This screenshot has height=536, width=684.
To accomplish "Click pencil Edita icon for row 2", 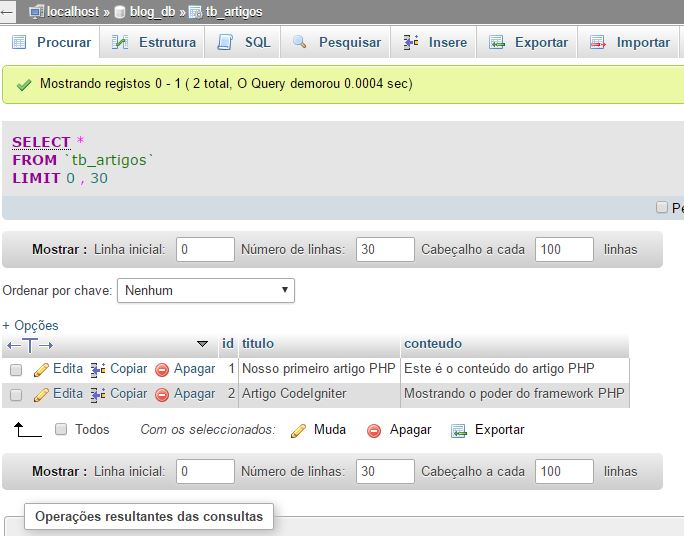I will pyautogui.click(x=41, y=395).
